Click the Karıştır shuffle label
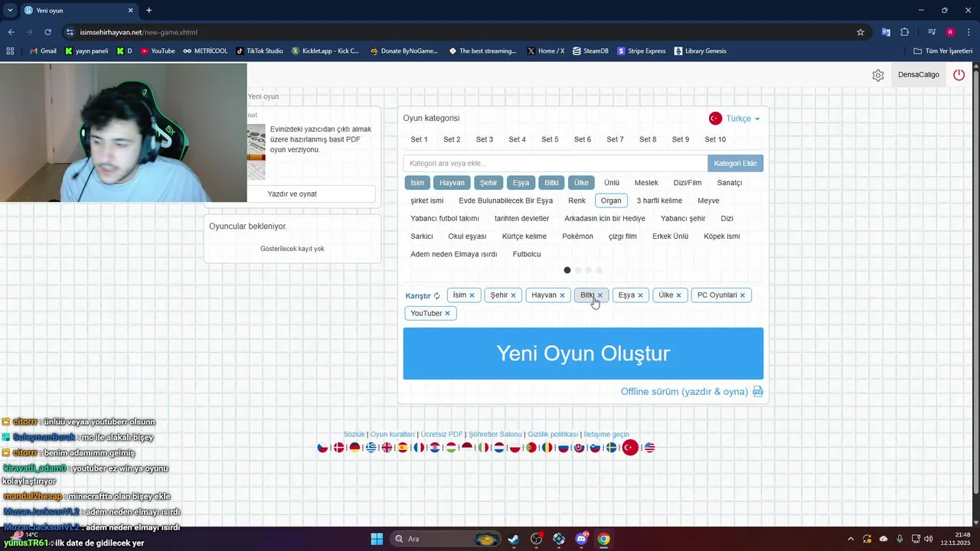 point(418,296)
